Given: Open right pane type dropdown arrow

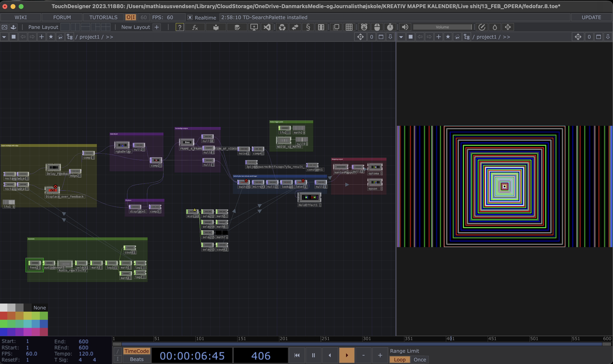Looking at the screenshot, I should point(401,37).
